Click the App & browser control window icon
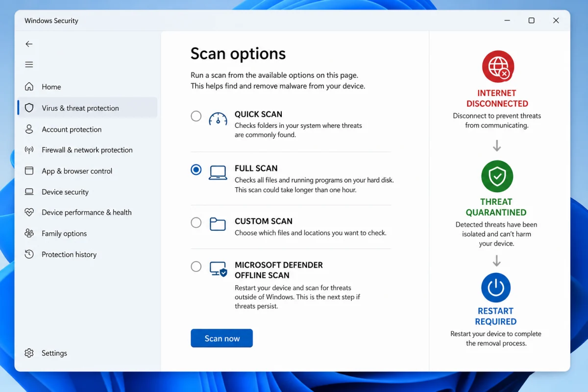Viewport: 588px width, 392px height. point(29,171)
